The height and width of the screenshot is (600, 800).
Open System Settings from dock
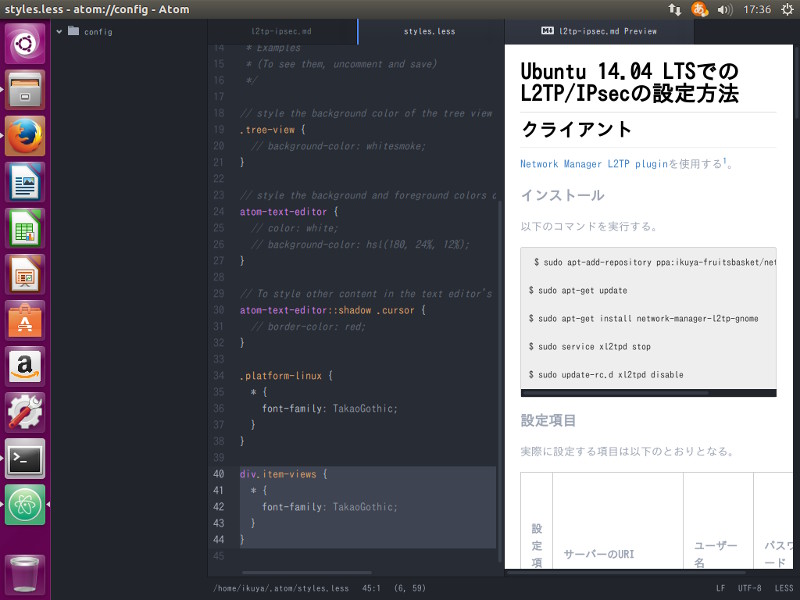coord(25,412)
